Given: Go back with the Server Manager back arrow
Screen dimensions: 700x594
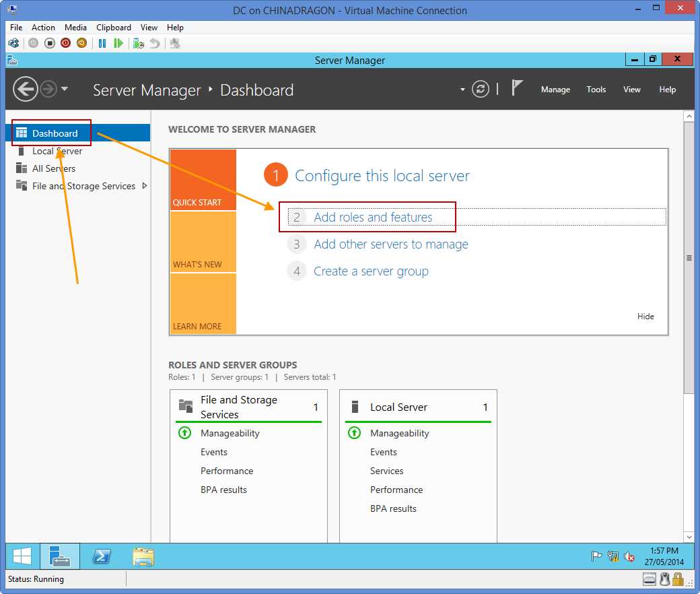Looking at the screenshot, I should point(25,90).
